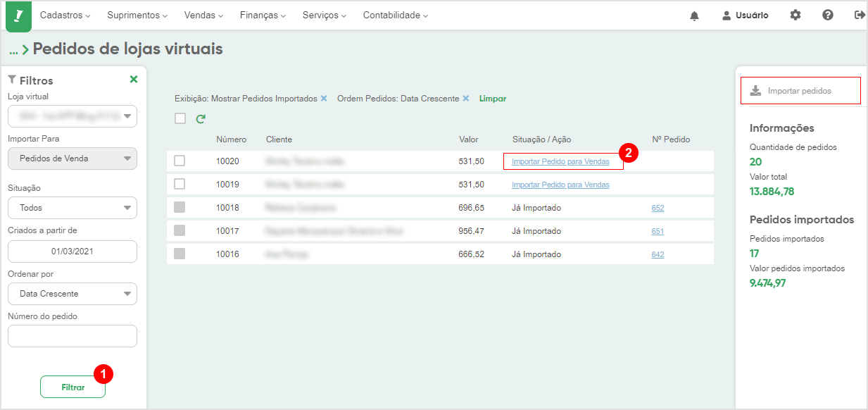Remove the Exibição filter tag
868x410 pixels.
[x=324, y=99]
